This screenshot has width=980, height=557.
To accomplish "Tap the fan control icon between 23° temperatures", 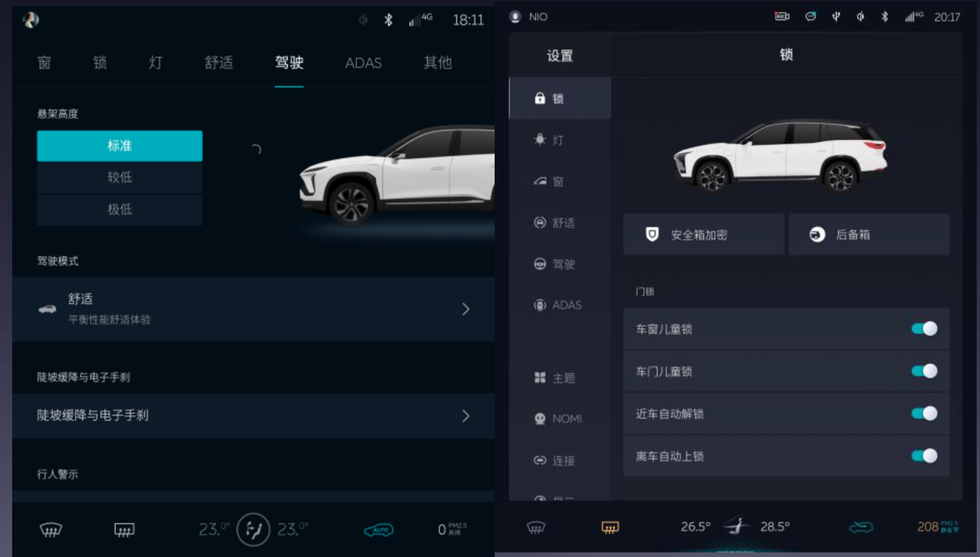I will click(x=253, y=529).
